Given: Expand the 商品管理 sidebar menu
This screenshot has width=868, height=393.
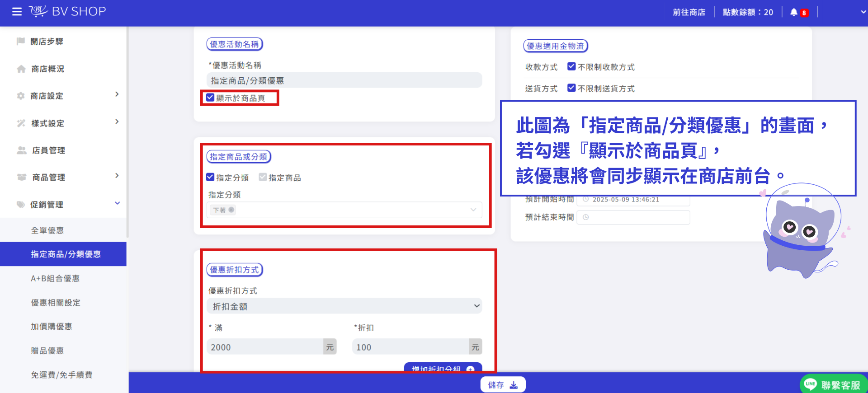Looking at the screenshot, I should point(117,176).
